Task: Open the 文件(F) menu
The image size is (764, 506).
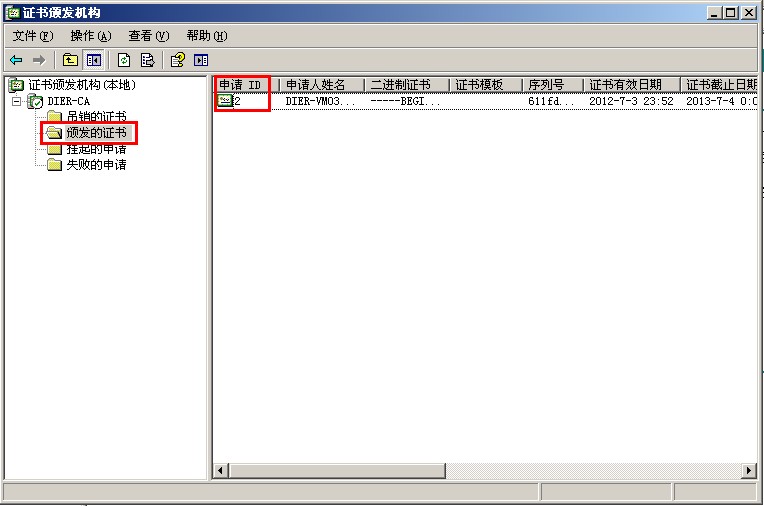Action: [33, 36]
